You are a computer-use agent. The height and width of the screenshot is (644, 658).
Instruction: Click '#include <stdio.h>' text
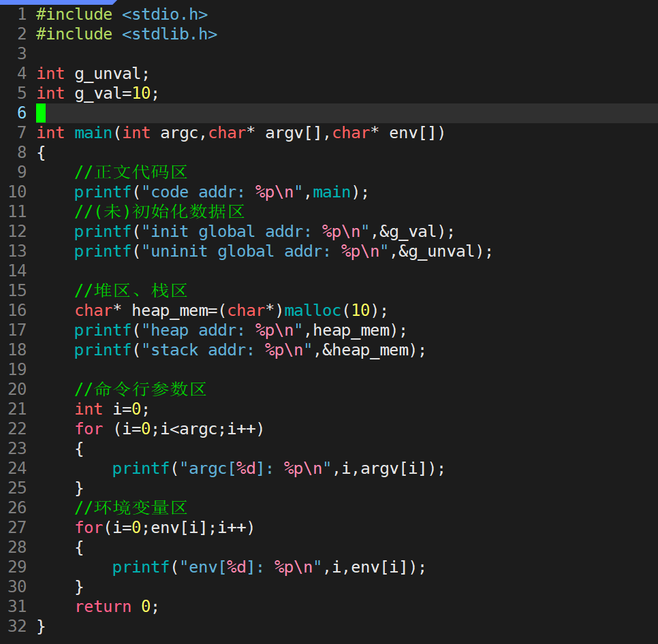click(122, 15)
